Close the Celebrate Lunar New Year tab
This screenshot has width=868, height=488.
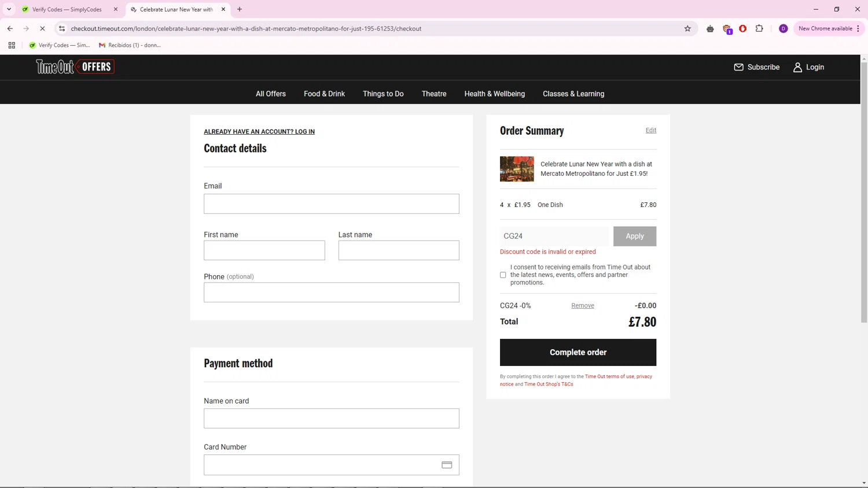[223, 9]
